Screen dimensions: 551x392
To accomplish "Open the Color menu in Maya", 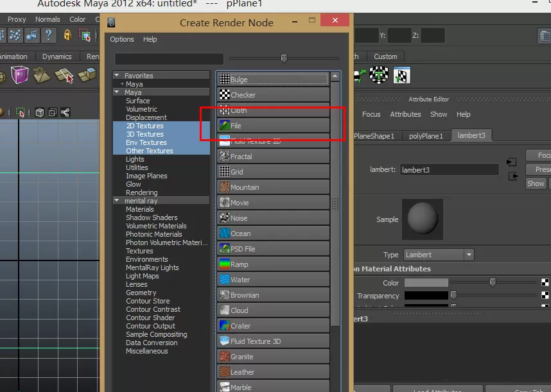I will click(x=77, y=19).
